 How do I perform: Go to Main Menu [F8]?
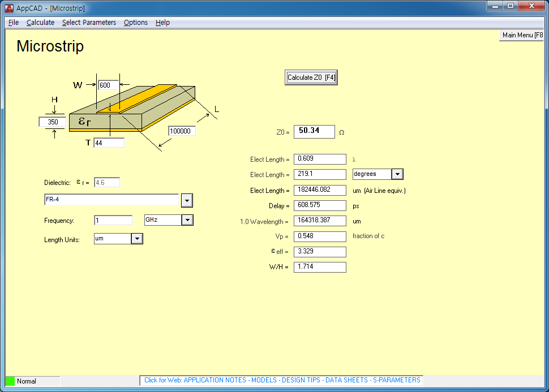coord(522,35)
